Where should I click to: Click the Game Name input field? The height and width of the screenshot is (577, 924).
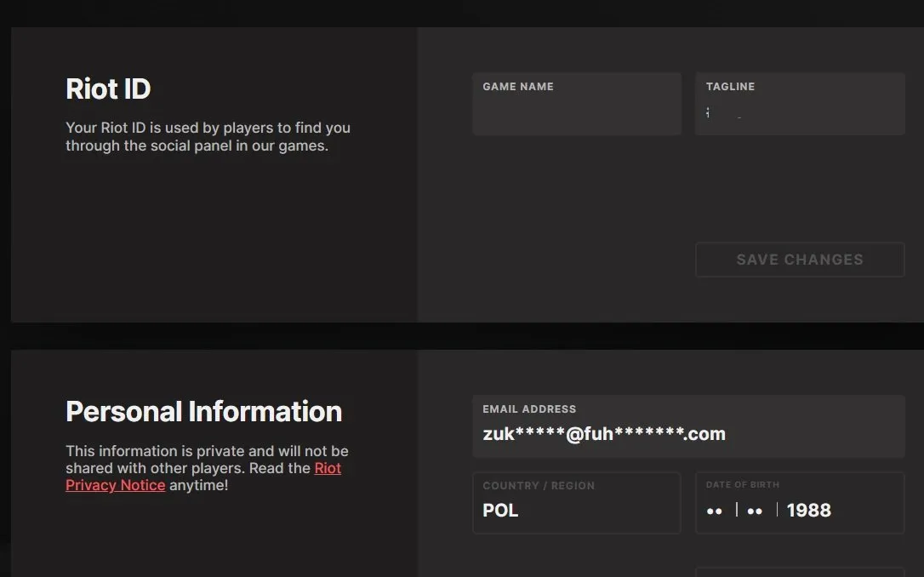(x=576, y=104)
